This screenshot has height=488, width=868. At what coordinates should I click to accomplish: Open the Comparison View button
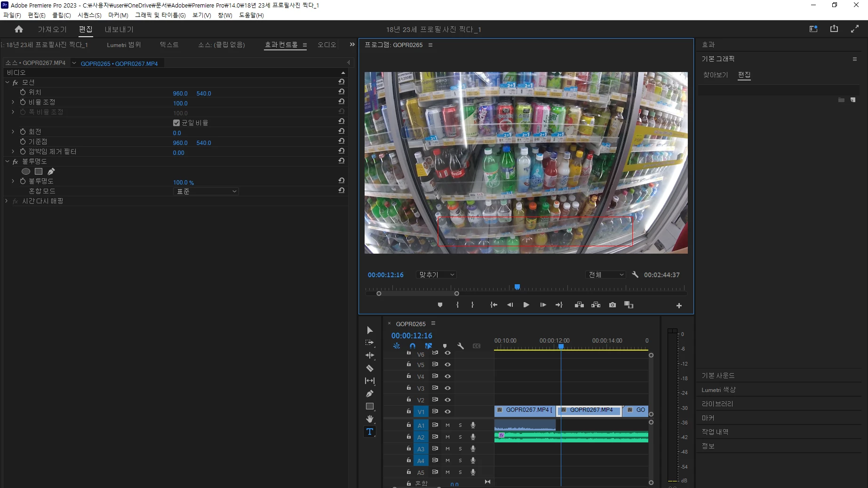click(x=629, y=305)
